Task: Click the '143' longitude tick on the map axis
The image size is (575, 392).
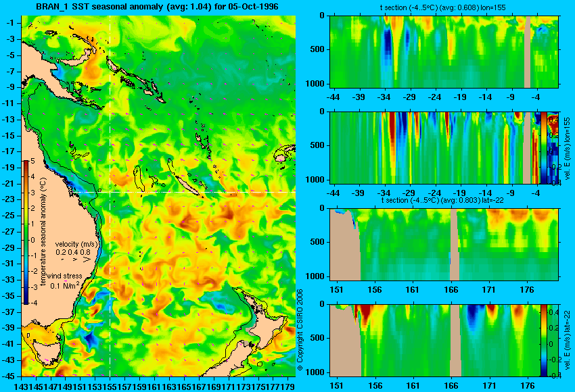Action: click(20, 386)
